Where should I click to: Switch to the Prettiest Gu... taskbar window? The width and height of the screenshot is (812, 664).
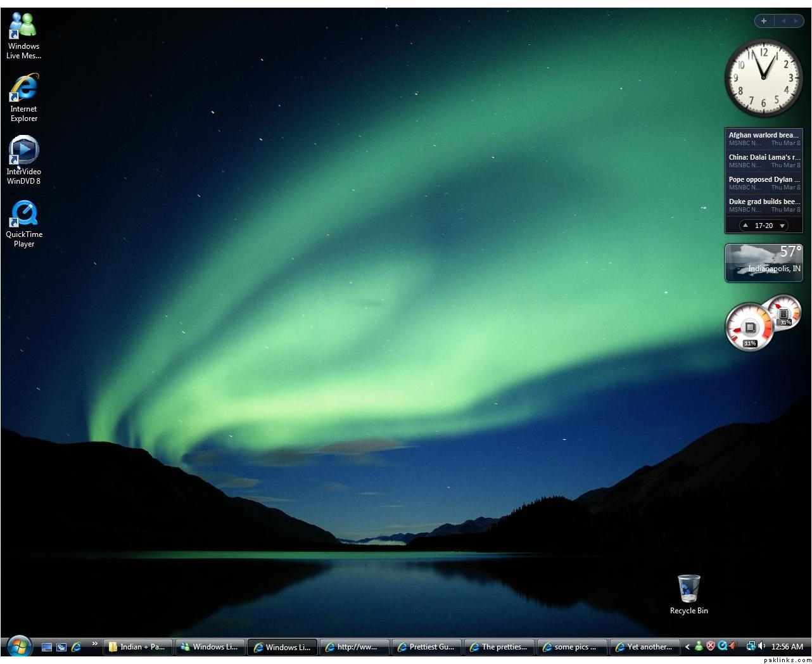426,647
